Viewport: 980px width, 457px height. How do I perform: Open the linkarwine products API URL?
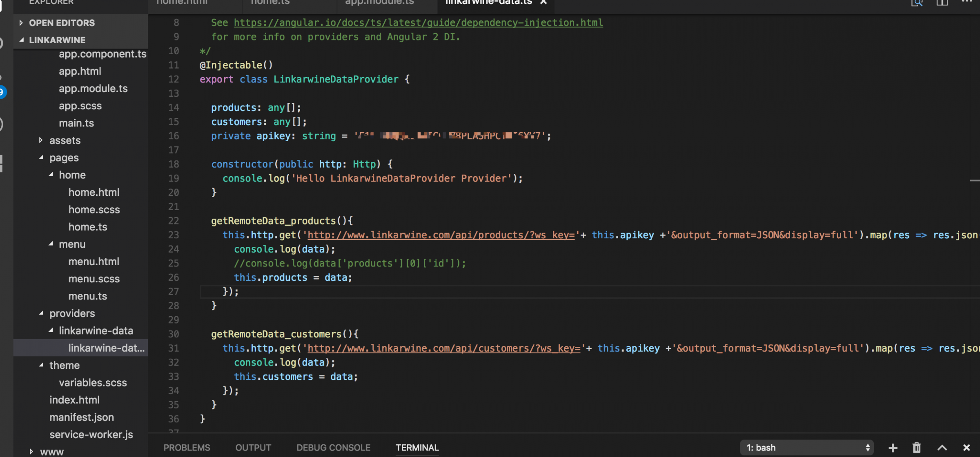[441, 235]
